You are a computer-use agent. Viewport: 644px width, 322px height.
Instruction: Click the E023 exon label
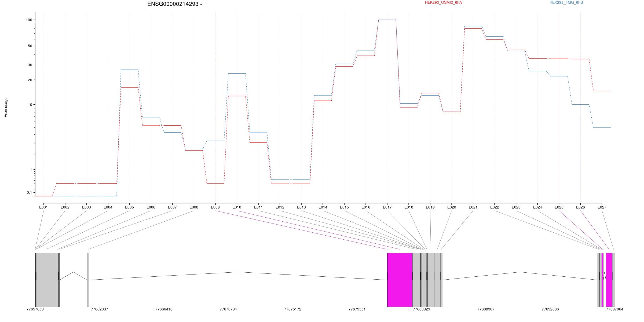pos(516,207)
